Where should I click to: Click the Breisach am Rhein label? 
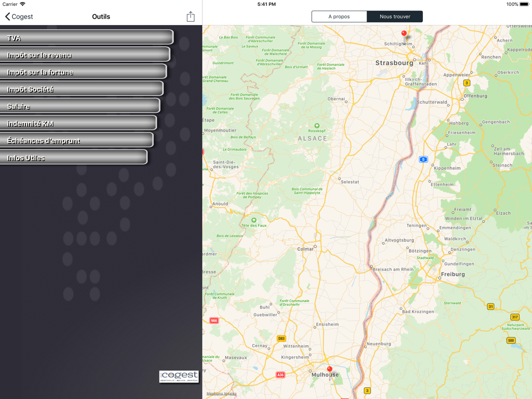pyautogui.click(x=393, y=269)
